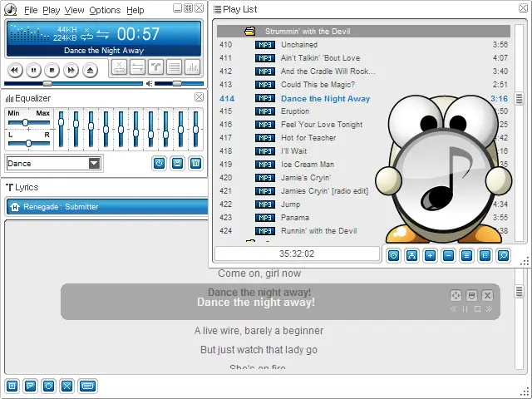This screenshot has width=532, height=399.
Task: Pause the current song
Action: point(33,71)
